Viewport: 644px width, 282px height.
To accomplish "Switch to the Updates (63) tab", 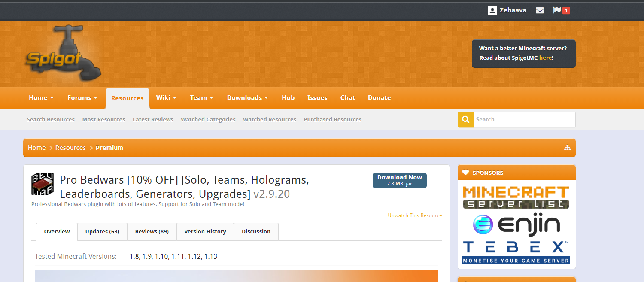I will click(102, 232).
